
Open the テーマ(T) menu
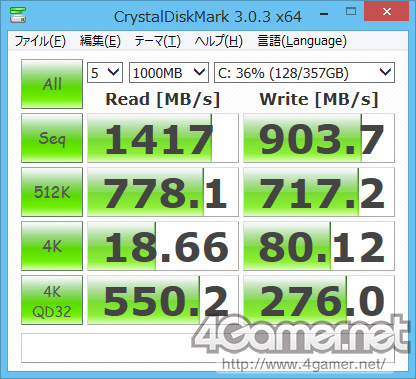pos(157,41)
